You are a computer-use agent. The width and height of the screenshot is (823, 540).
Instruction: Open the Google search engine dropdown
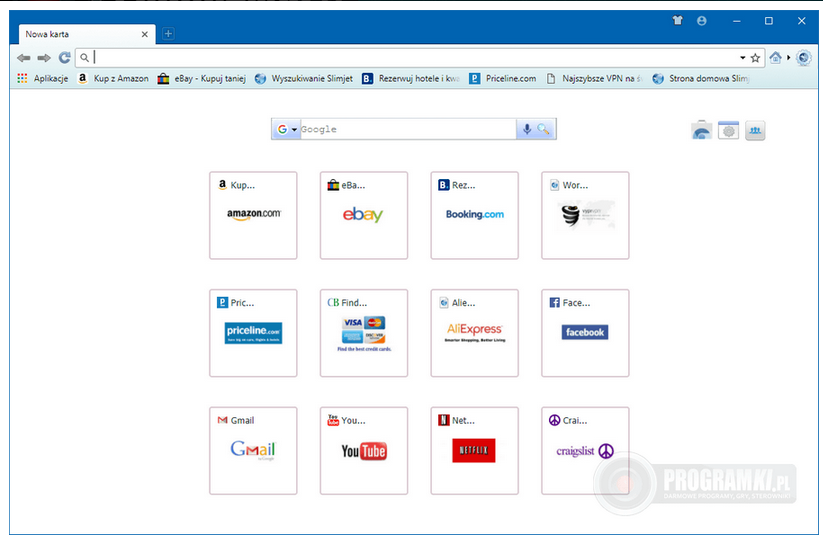287,129
